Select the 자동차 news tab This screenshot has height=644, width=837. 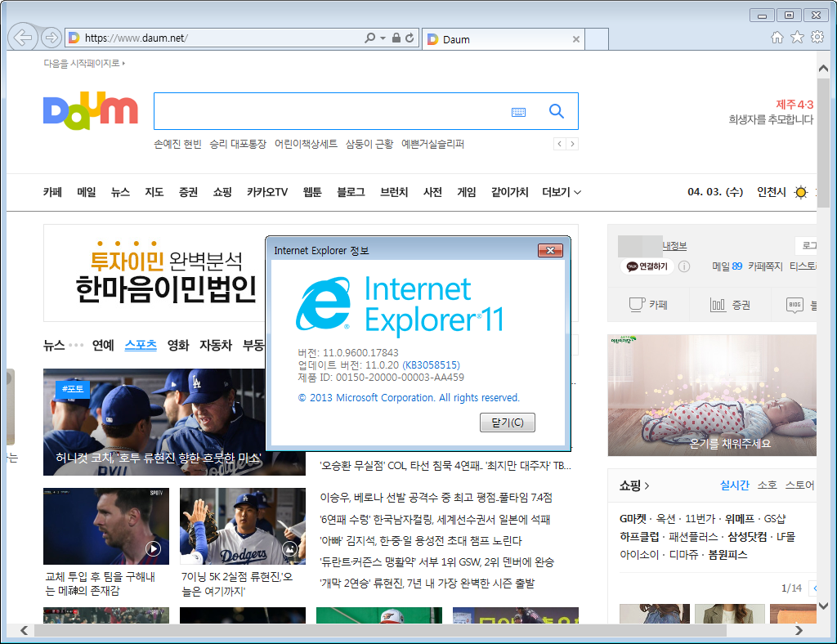[216, 346]
